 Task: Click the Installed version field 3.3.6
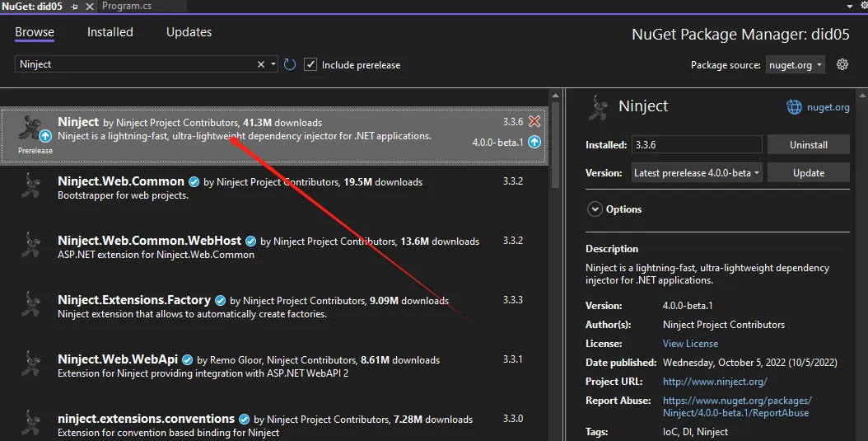[x=697, y=144]
